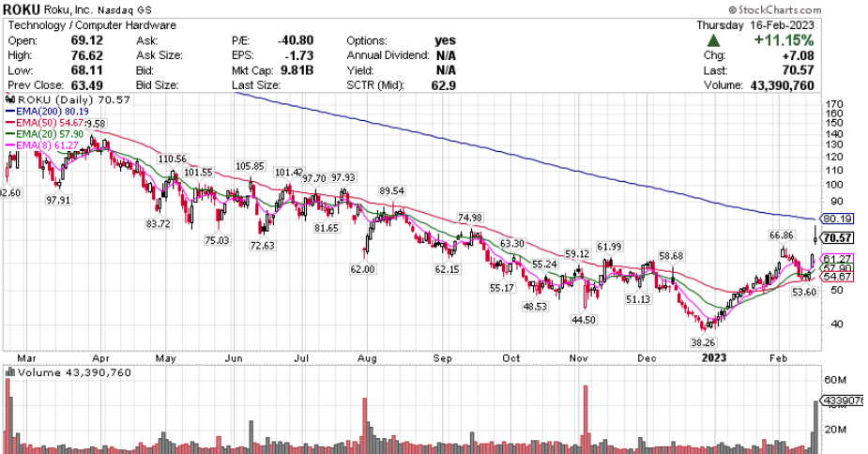
Task: Click the 61.99 price peak label
Action: pyautogui.click(x=609, y=247)
